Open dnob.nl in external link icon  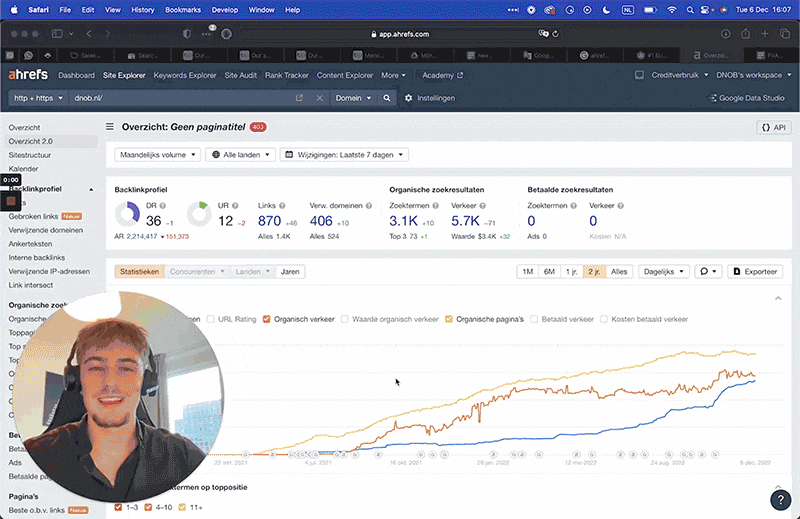pyautogui.click(x=299, y=98)
